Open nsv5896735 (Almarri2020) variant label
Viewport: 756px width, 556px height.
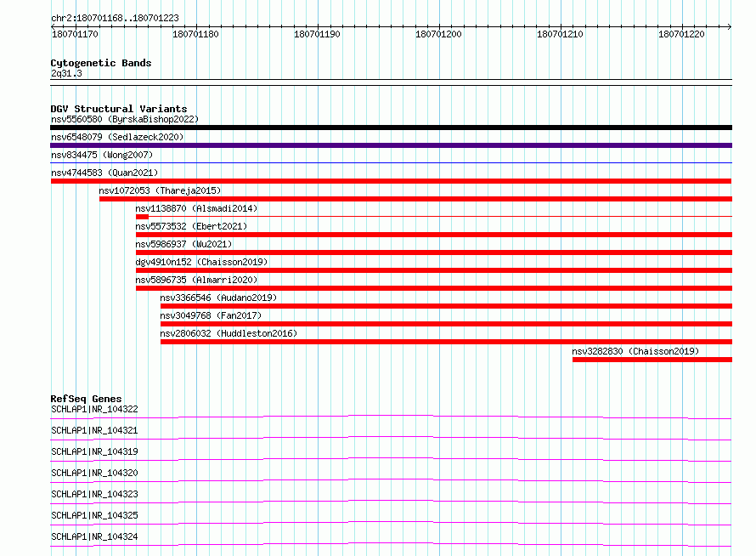196,280
